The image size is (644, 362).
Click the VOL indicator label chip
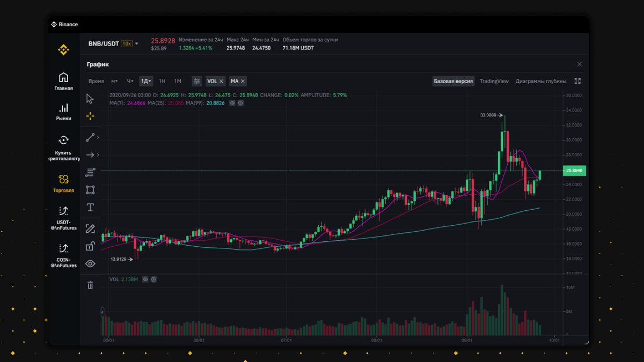pyautogui.click(x=212, y=81)
